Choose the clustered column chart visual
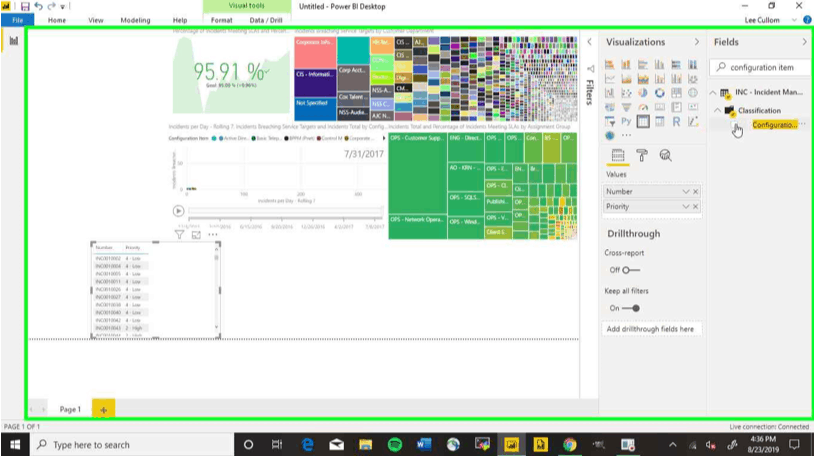 coord(659,65)
